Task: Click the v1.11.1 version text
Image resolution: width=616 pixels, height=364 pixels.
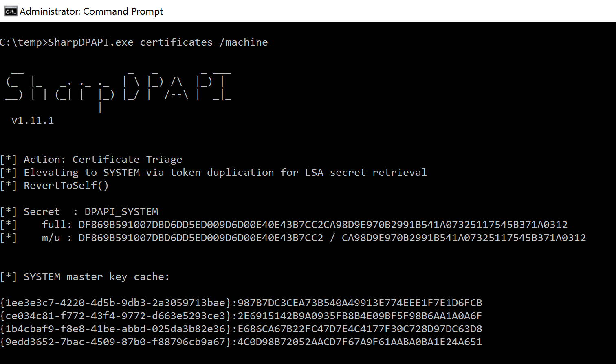Action: pyautogui.click(x=33, y=121)
